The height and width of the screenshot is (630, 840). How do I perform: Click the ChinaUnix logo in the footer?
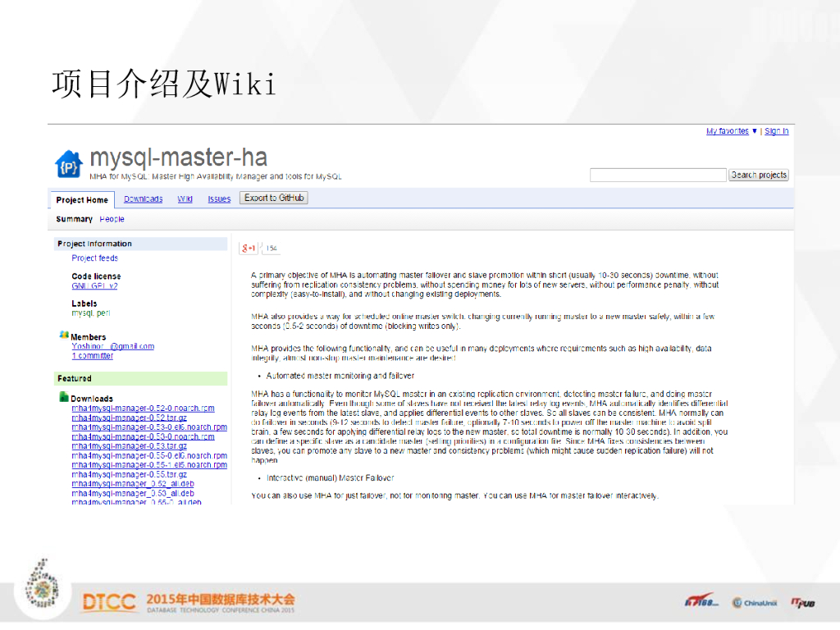(x=755, y=603)
